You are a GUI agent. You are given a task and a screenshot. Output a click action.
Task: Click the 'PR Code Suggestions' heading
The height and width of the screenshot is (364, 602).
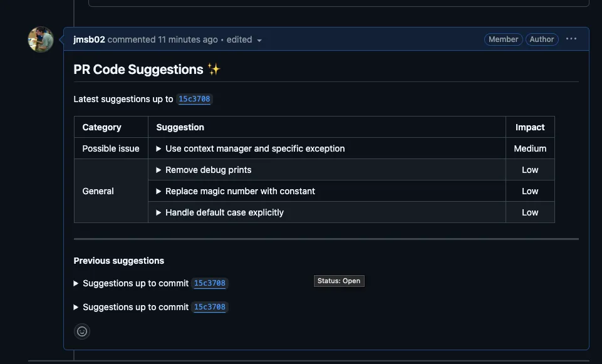click(138, 70)
